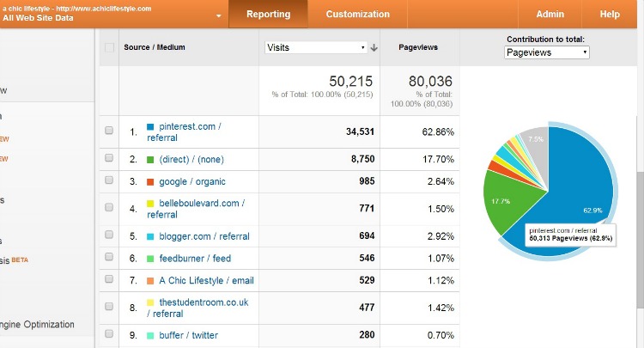Check the box for thestudentroom.co.uk row

(x=109, y=306)
